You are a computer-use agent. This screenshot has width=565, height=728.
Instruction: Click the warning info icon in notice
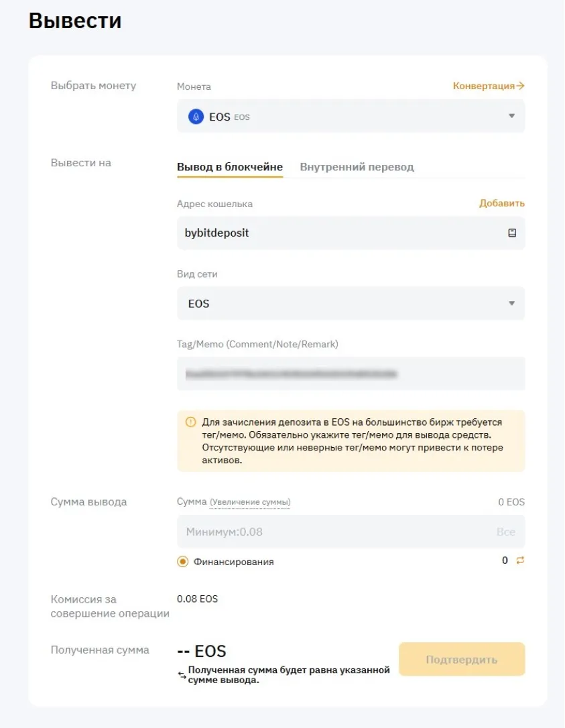[190, 422]
